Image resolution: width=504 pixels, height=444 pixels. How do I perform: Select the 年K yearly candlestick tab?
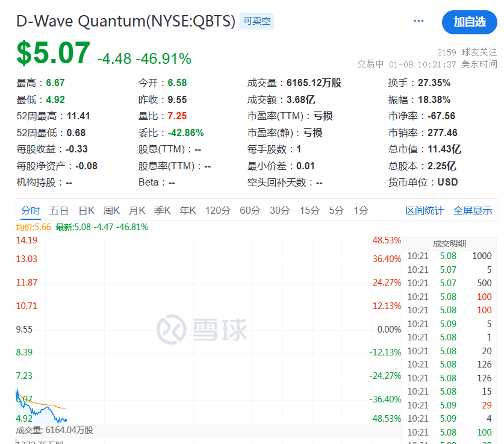pos(188,210)
